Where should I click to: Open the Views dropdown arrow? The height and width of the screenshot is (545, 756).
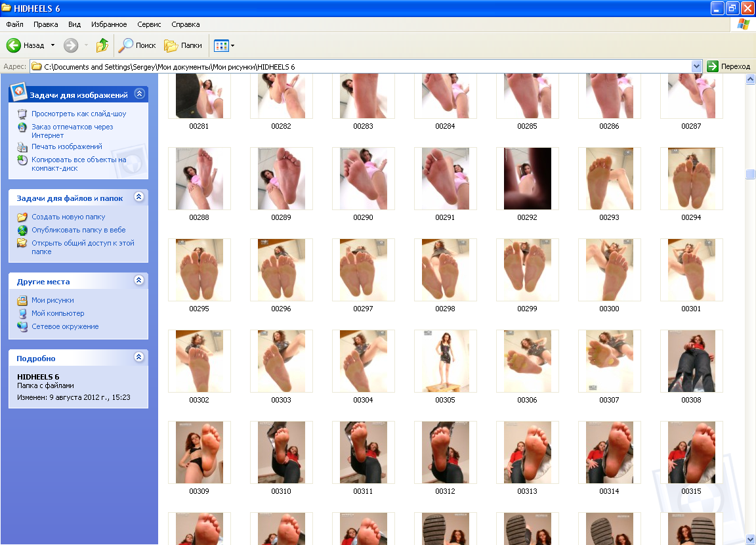(x=233, y=46)
